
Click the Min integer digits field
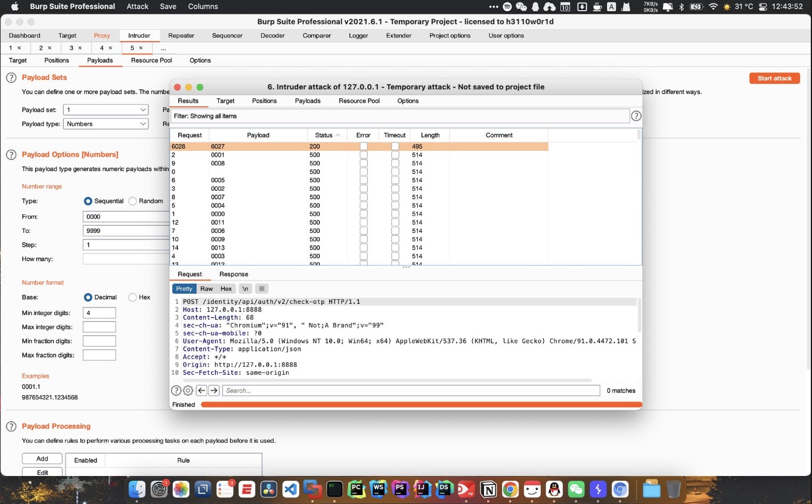(99, 313)
